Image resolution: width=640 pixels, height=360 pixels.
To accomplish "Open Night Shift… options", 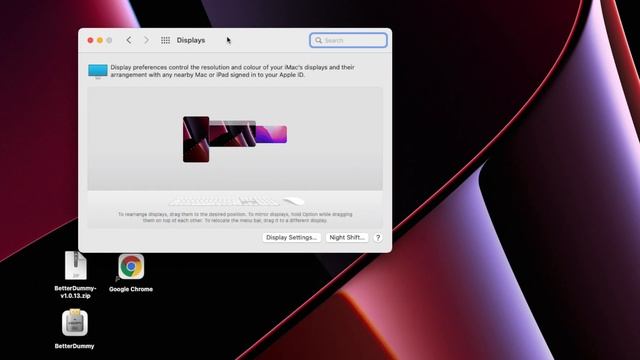I will point(347,238).
